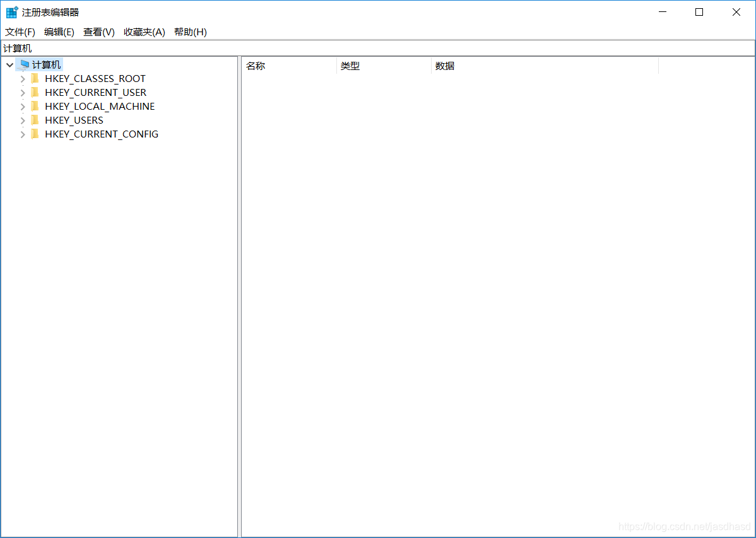Click the HKEY_CURRENT_CONFIG folder icon

[35, 134]
